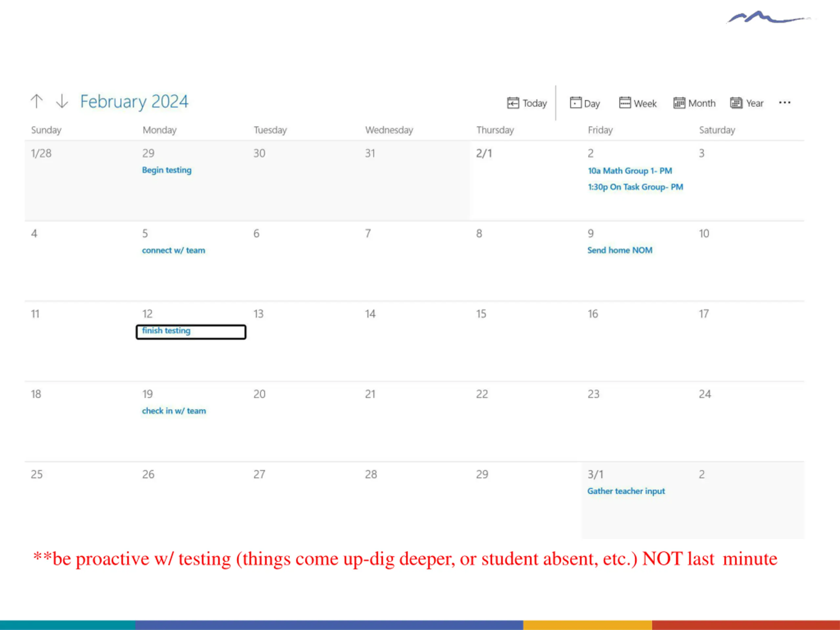Click the Friday column header
The height and width of the screenshot is (630, 840).
click(600, 130)
